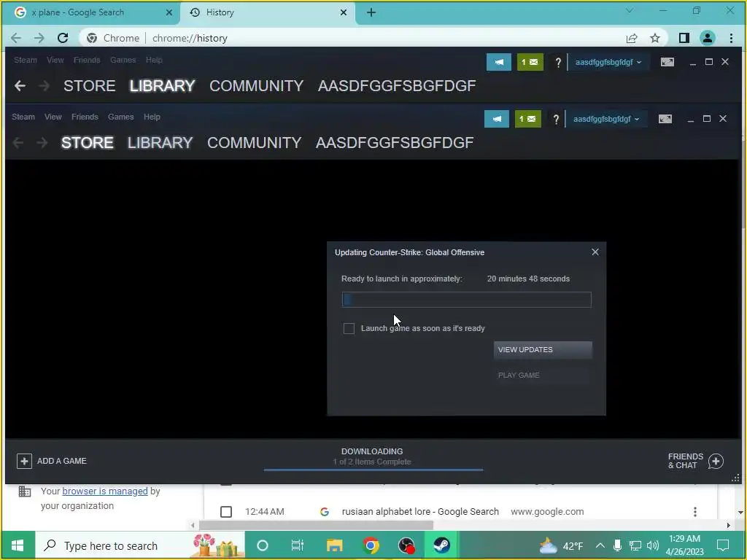Viewport: 747px width, 560px height.
Task: Click Chrome's back navigation arrow
Action: (x=16, y=38)
